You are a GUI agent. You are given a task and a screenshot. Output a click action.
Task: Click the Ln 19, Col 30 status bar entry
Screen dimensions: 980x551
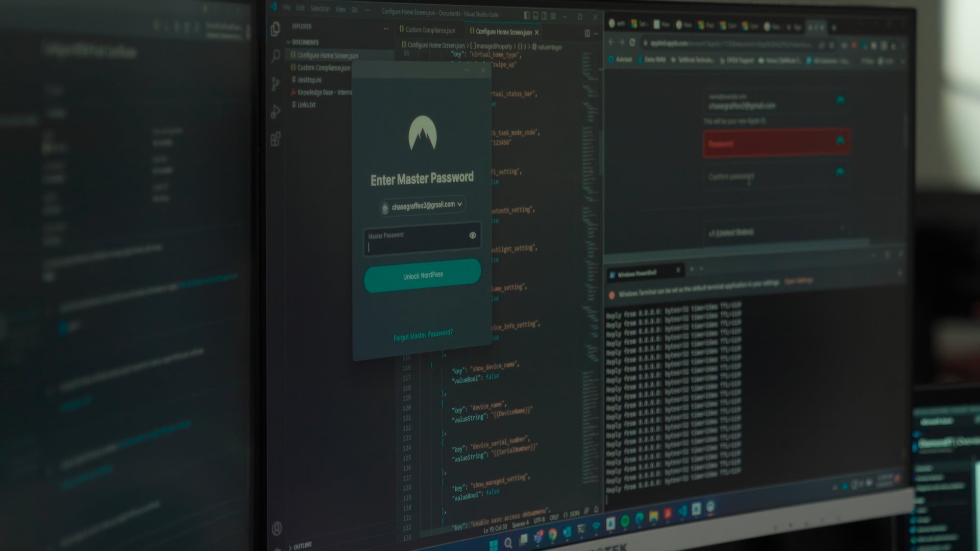[495, 529]
